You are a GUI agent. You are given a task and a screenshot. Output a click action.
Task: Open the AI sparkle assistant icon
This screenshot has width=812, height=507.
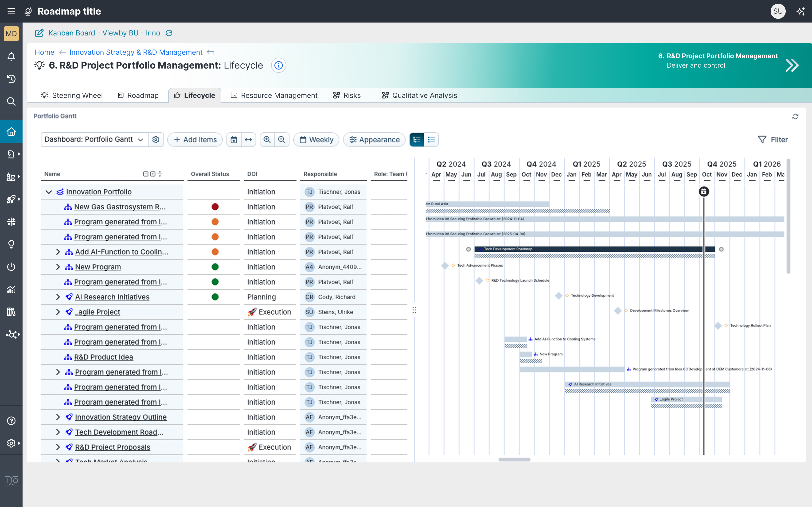tap(800, 12)
